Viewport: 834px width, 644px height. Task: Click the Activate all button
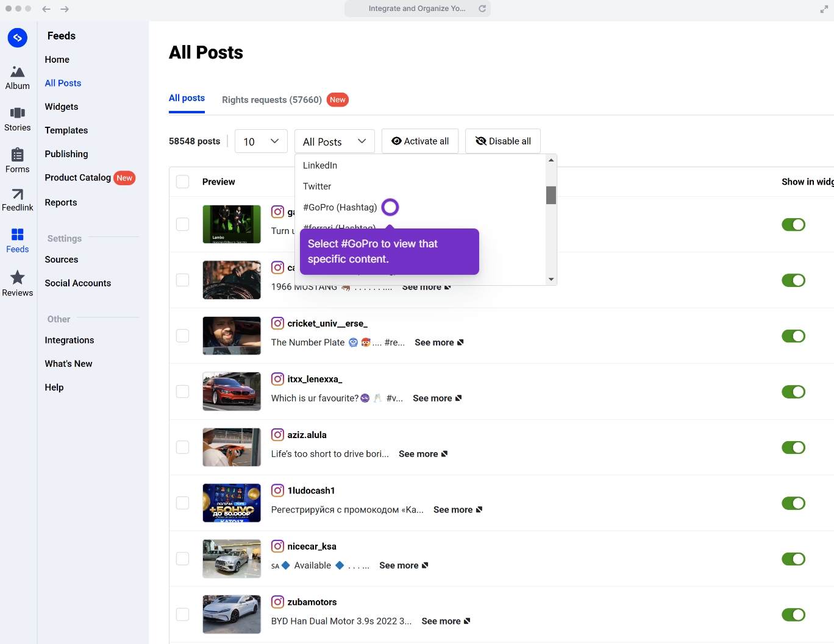(x=420, y=141)
